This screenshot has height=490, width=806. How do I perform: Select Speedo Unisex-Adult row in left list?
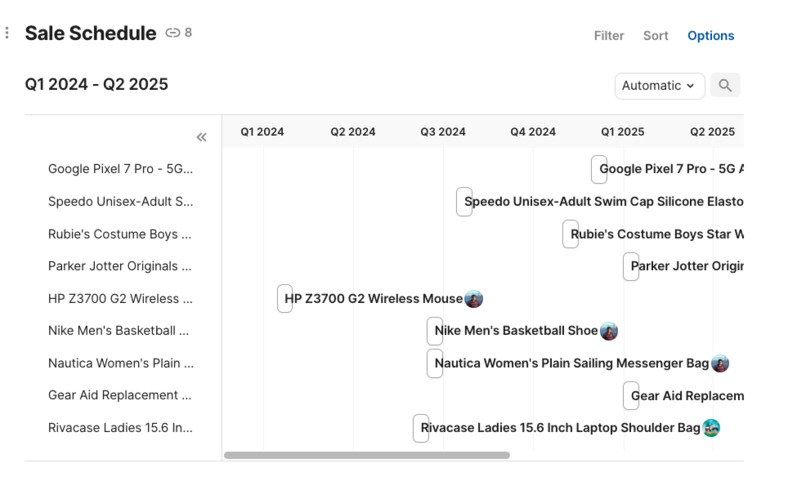click(120, 201)
